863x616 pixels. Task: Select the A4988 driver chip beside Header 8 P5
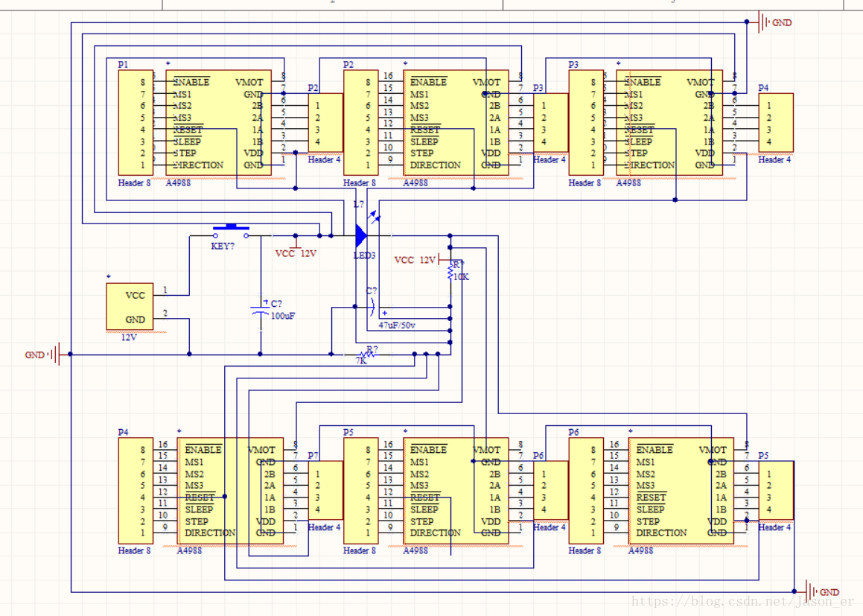(456, 490)
